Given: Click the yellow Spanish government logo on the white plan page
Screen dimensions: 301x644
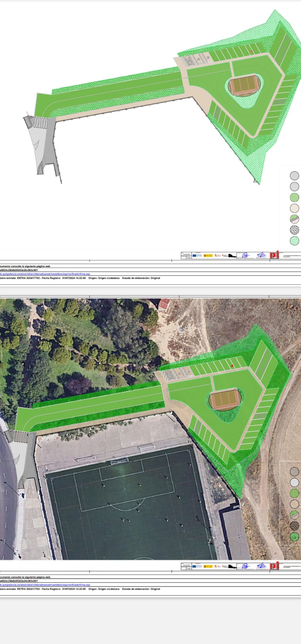Looking at the screenshot, I should click(x=208, y=255).
